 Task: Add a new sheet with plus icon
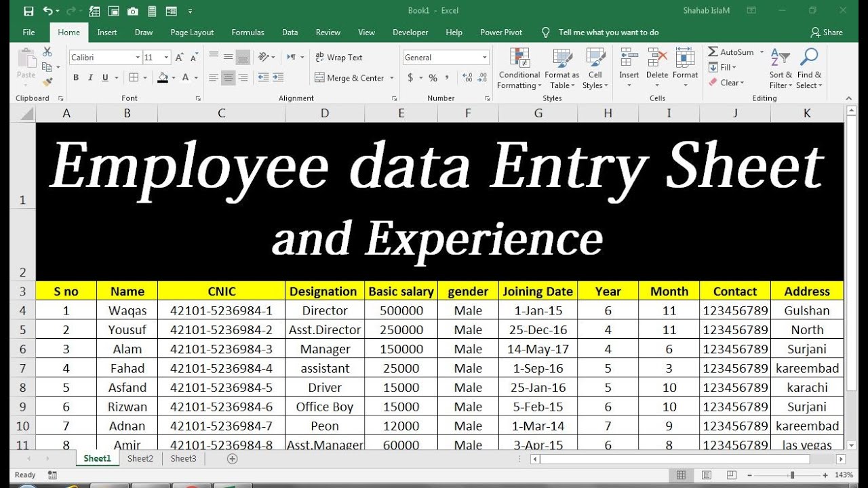click(x=233, y=459)
